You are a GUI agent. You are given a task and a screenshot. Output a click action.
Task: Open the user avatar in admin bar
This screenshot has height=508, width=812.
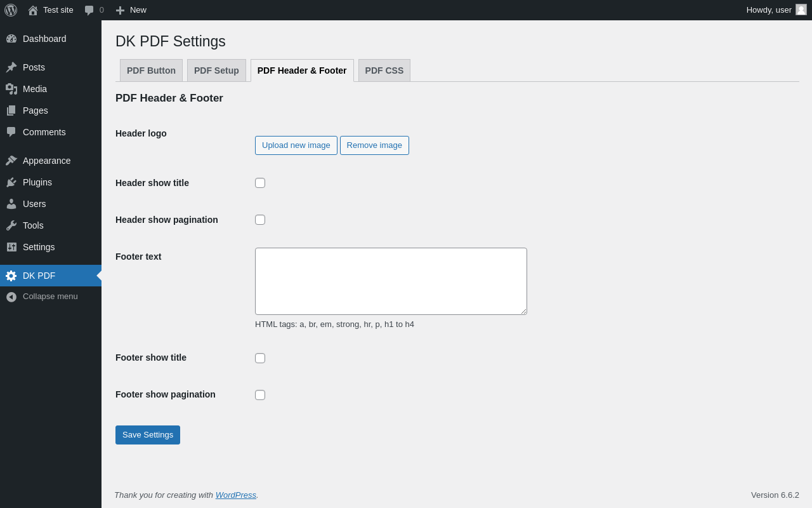point(801,10)
